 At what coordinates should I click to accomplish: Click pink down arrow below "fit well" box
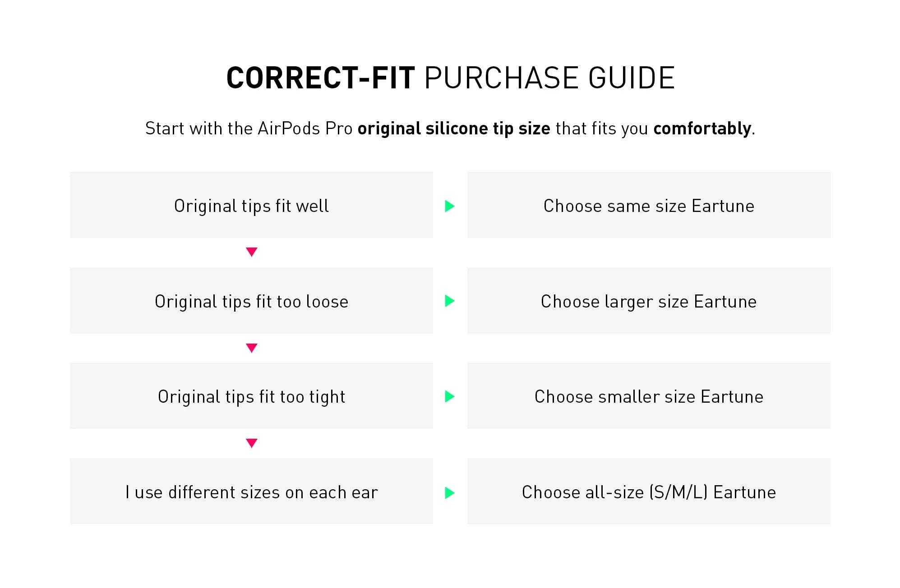252,252
